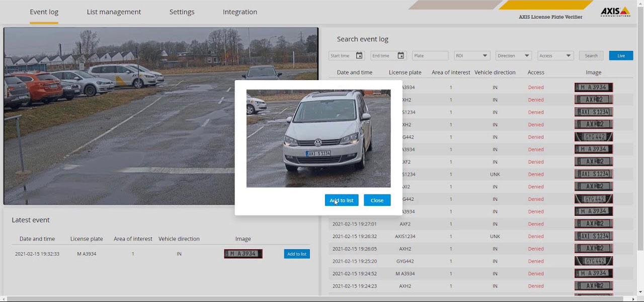Open the top M A3934 plate thumbnail in log

click(594, 88)
